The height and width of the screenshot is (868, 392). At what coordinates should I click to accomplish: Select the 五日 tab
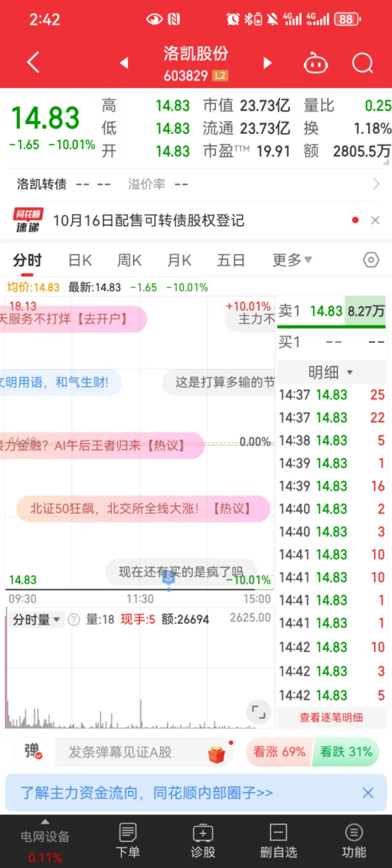pyautogui.click(x=231, y=261)
